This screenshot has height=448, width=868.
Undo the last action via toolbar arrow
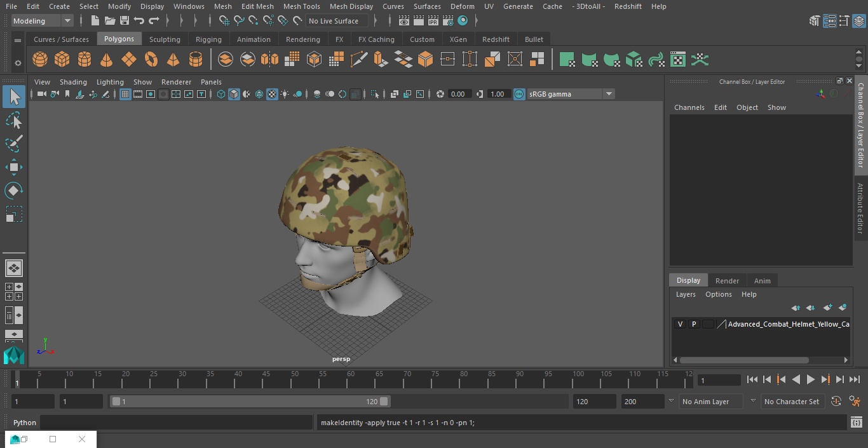click(x=139, y=21)
